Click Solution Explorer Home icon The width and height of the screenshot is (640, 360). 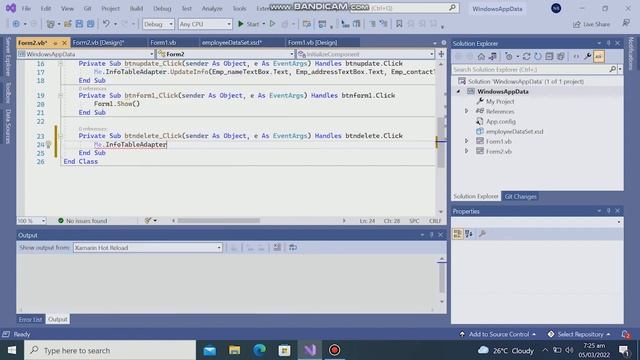click(481, 57)
